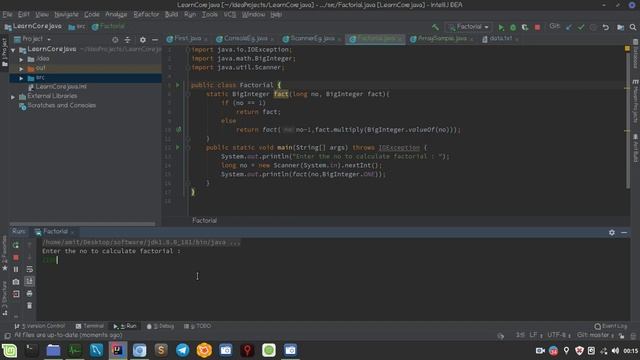Expand External Libraries node
Screen dimensions: 640x360
13,97
